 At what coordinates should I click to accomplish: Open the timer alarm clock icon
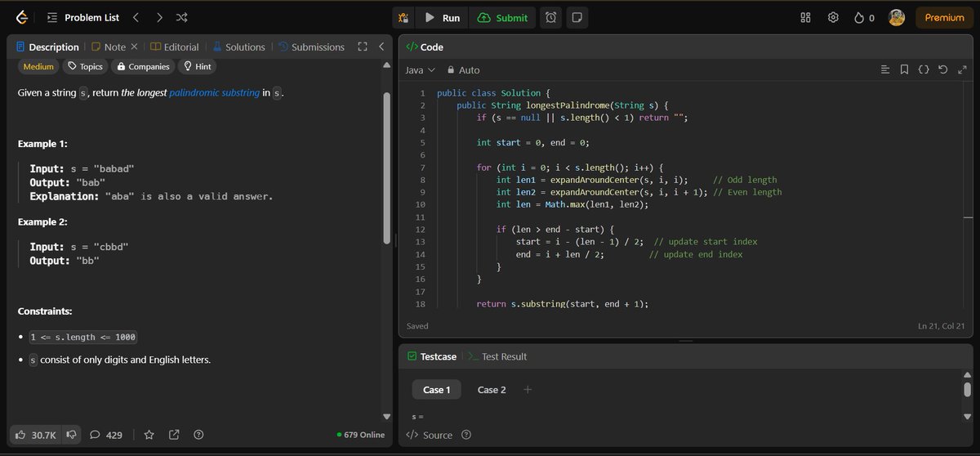tap(551, 17)
